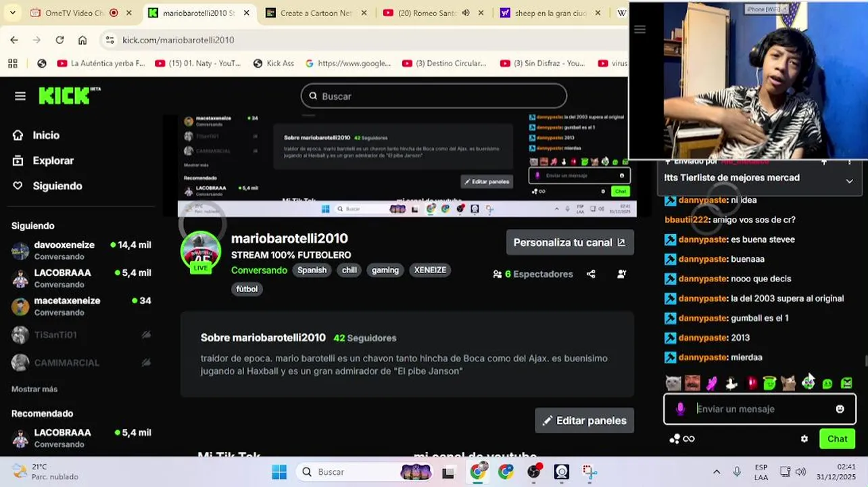Open the Snipping Tool taskbar icon

pos(589,472)
